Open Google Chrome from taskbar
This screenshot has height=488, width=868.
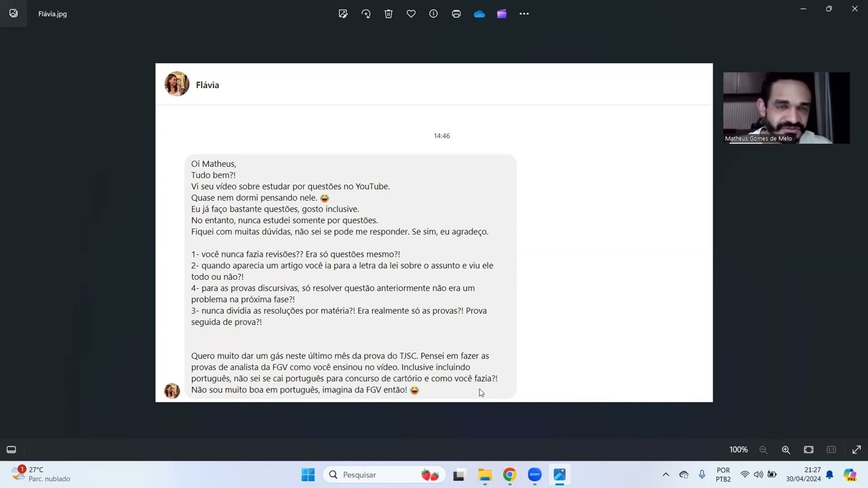coord(509,474)
